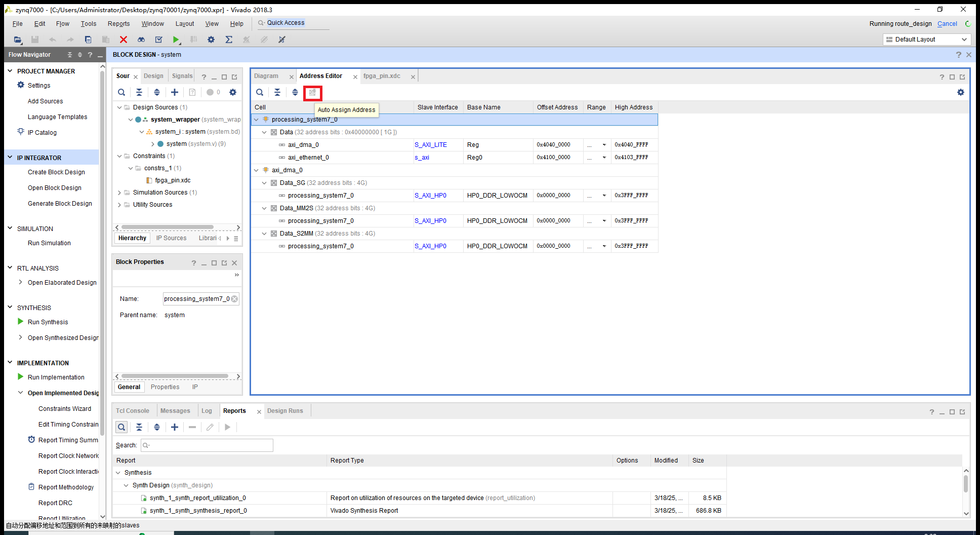The image size is (980, 535).
Task: Switch to the Tcl Console tab
Action: click(x=133, y=411)
